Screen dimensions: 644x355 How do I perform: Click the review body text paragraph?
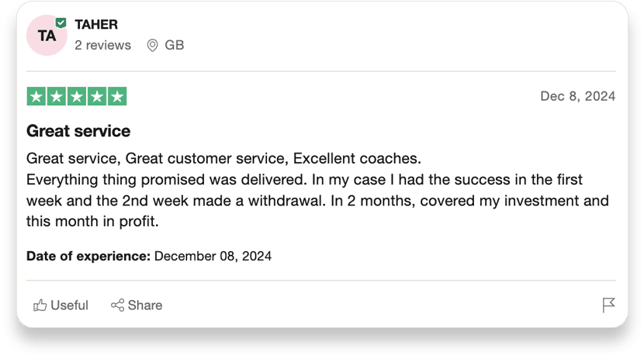317,190
